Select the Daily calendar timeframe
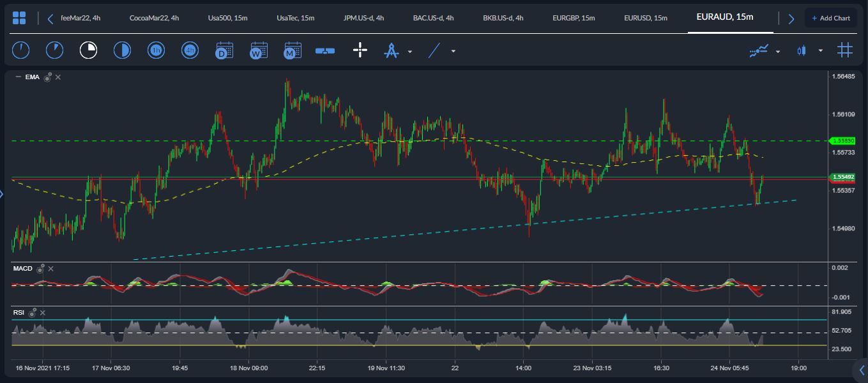This screenshot has height=383, width=868. click(224, 50)
